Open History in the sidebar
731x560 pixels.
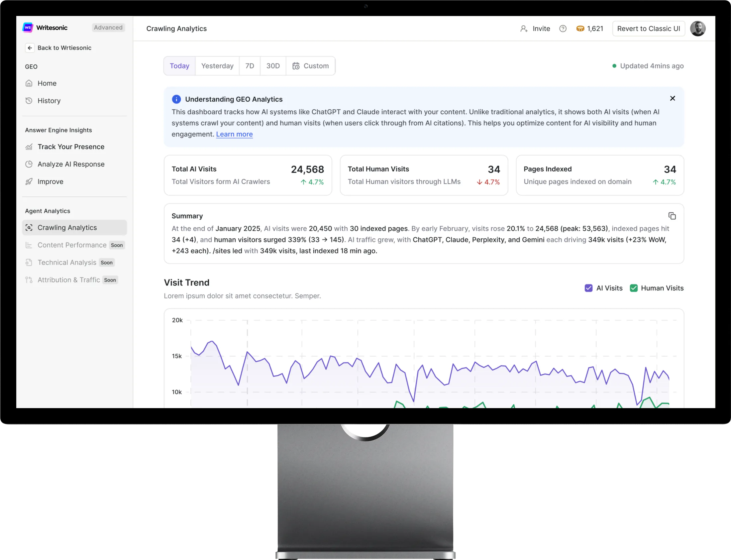[74, 101]
